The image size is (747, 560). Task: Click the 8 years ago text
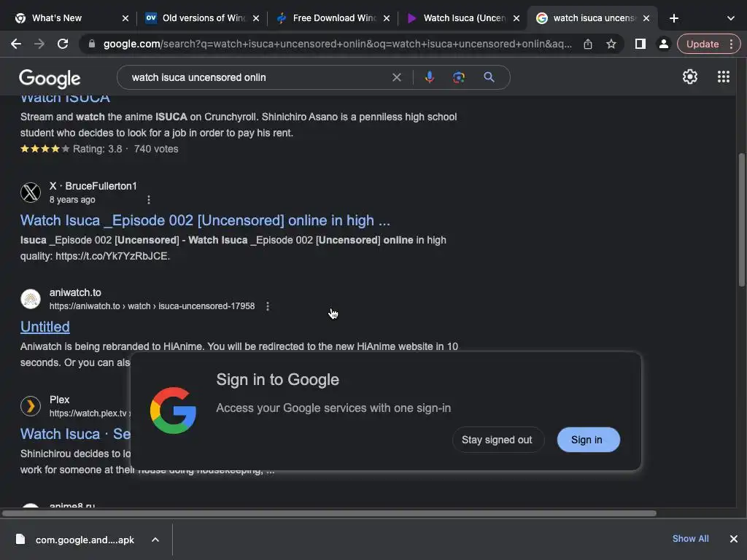72,200
